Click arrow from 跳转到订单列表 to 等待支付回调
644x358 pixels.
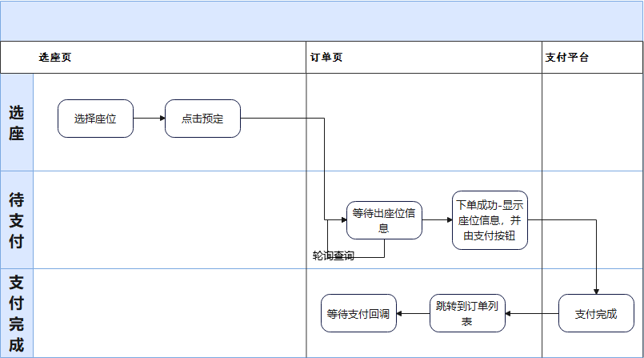point(413,314)
